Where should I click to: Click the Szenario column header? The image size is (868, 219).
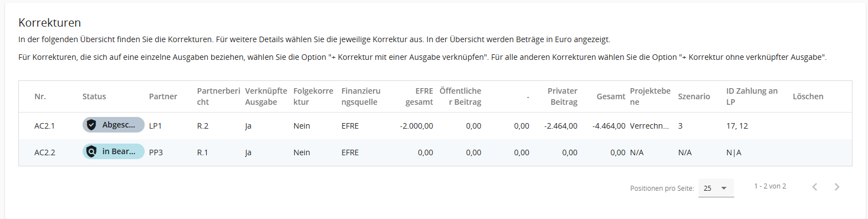694,96
